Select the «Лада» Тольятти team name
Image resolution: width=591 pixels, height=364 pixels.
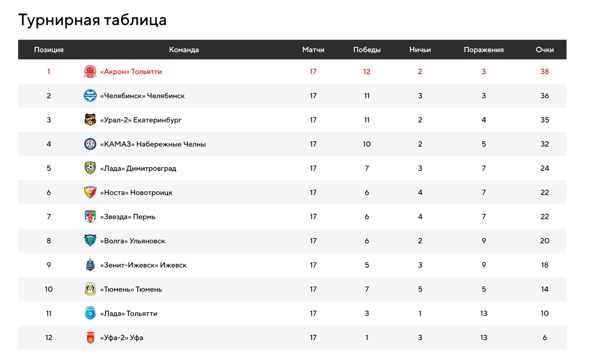[x=129, y=313]
